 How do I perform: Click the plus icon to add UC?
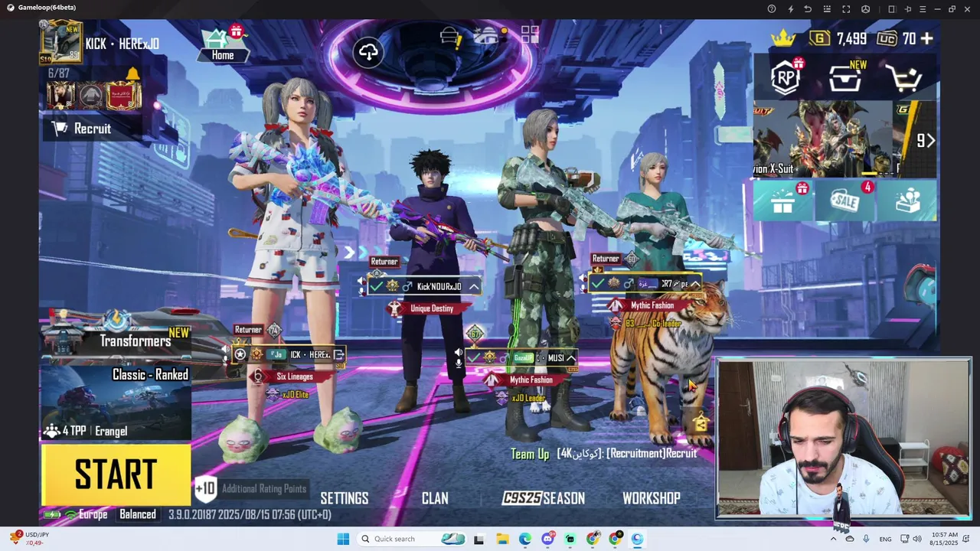click(926, 38)
